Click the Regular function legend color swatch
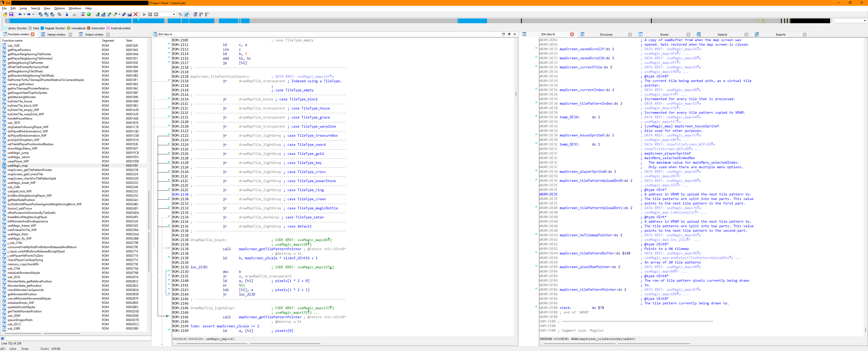This screenshot has width=868, height=351. click(x=42, y=28)
